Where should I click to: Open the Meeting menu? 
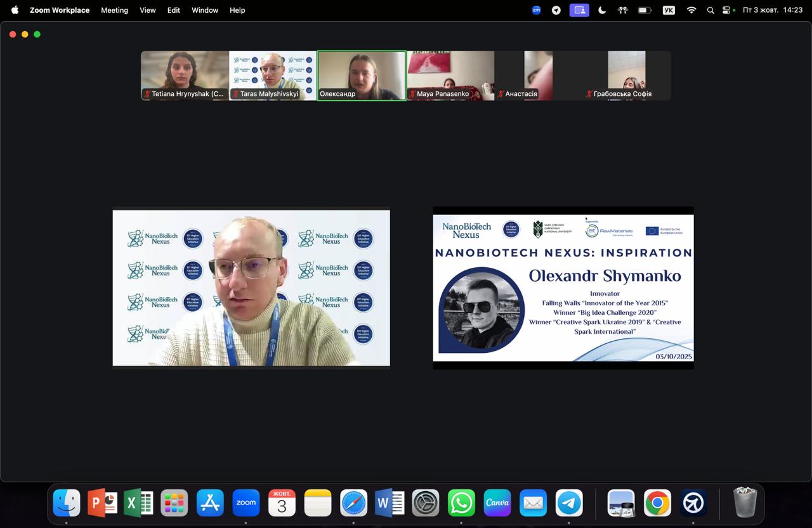[x=114, y=10]
